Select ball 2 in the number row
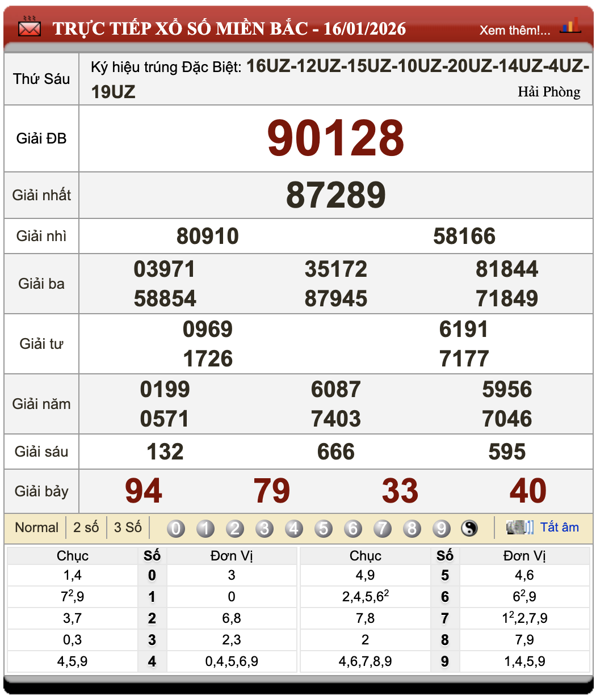The image size is (596, 700). point(235,527)
